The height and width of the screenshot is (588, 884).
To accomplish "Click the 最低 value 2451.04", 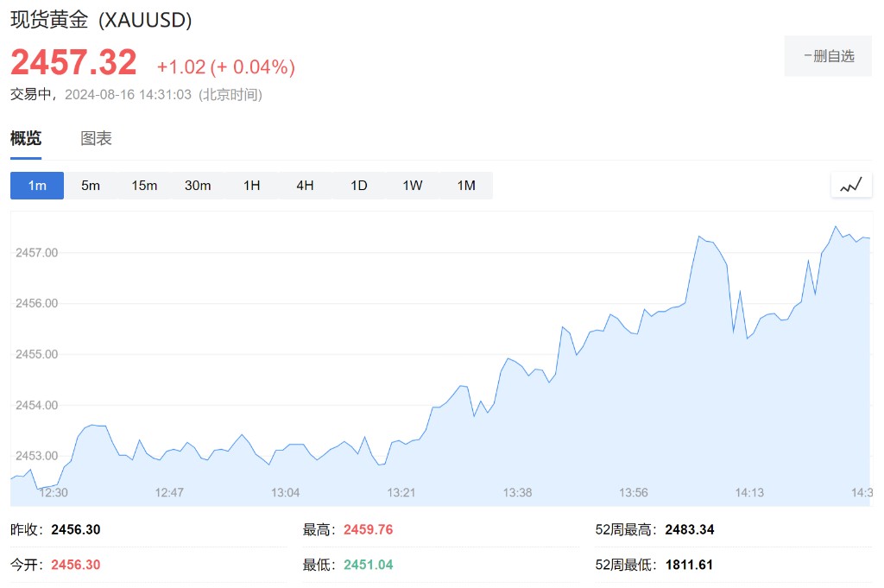I will (368, 565).
